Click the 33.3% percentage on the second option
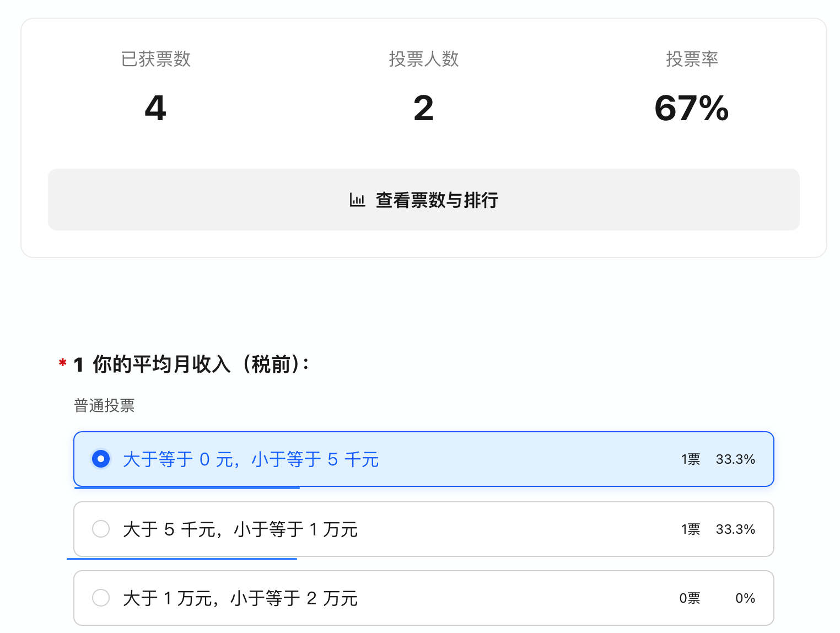This screenshot has width=840, height=633. 735,529
